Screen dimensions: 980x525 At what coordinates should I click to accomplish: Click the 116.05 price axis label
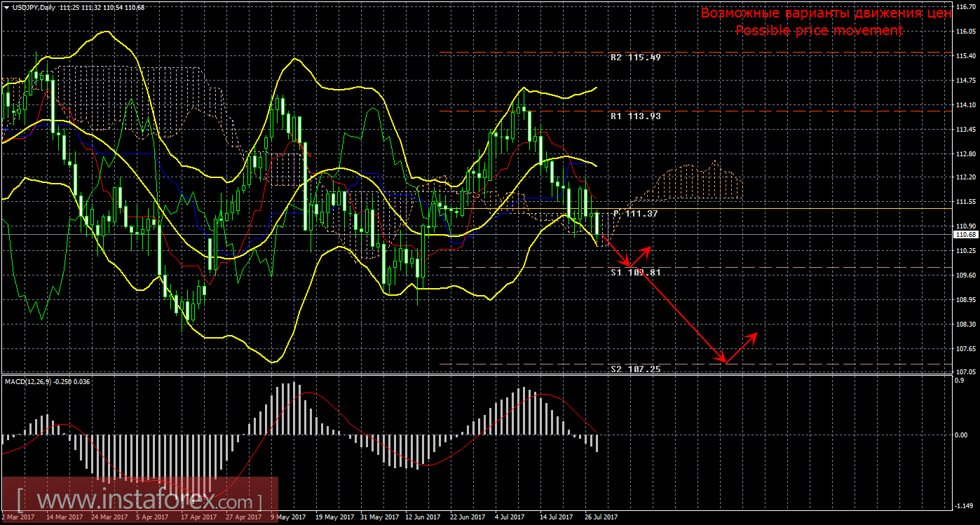tap(965, 32)
